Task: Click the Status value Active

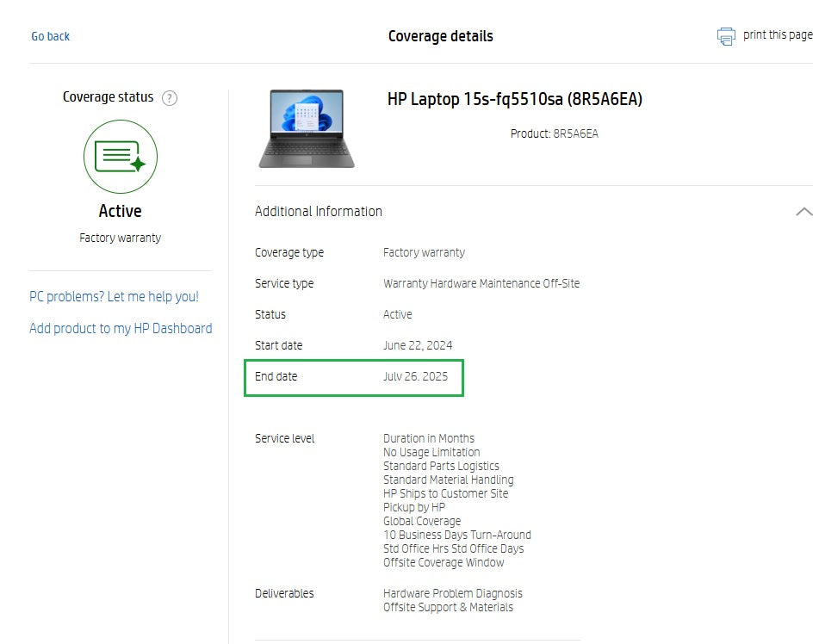Action: [x=398, y=314]
